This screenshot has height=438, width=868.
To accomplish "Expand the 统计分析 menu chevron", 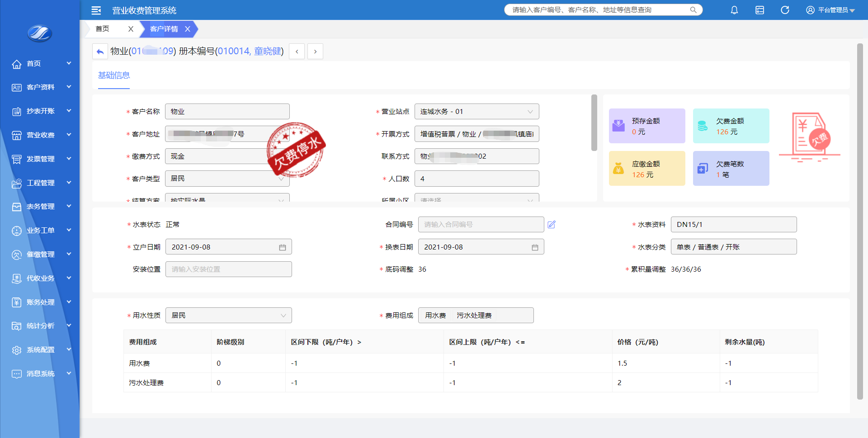I will (69, 325).
